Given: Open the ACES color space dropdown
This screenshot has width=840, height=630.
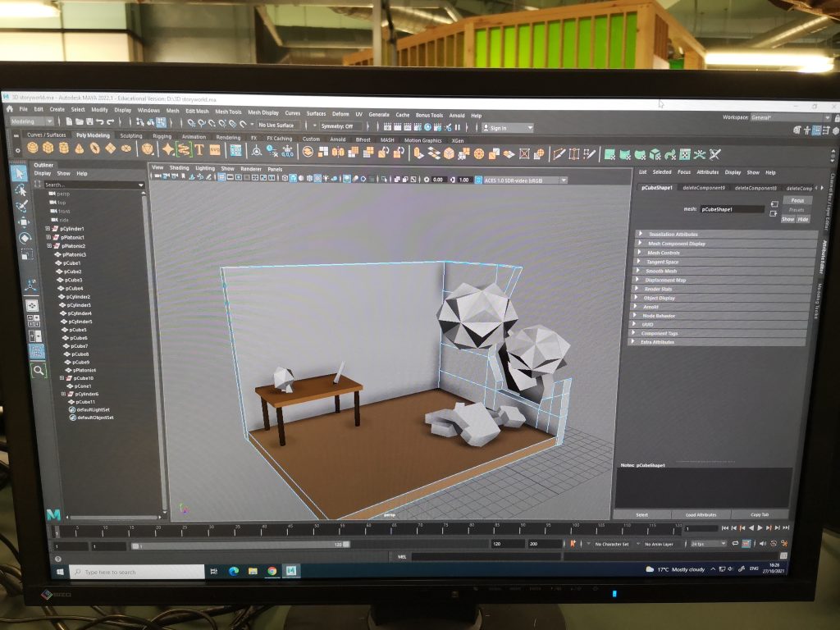Looking at the screenshot, I should (x=524, y=180).
